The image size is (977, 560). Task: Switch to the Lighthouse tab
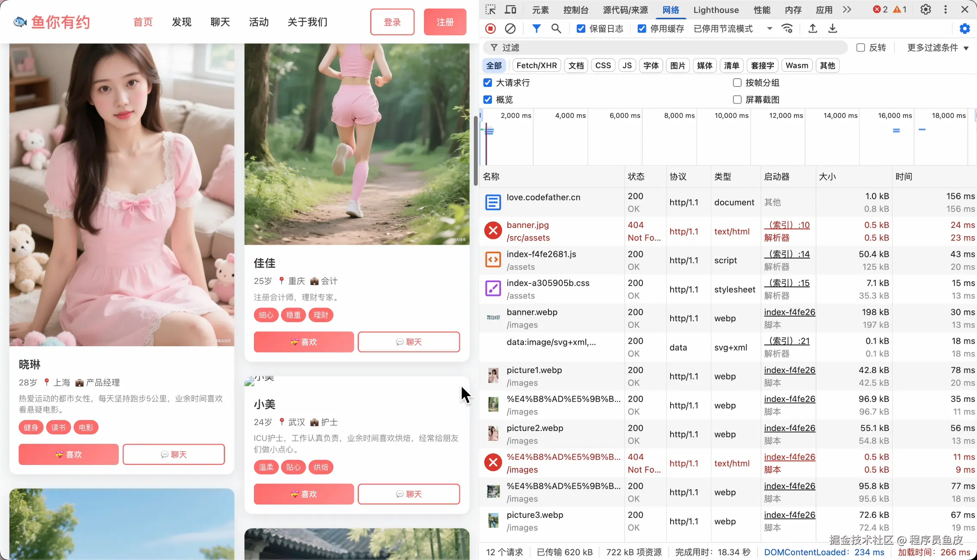coord(716,9)
